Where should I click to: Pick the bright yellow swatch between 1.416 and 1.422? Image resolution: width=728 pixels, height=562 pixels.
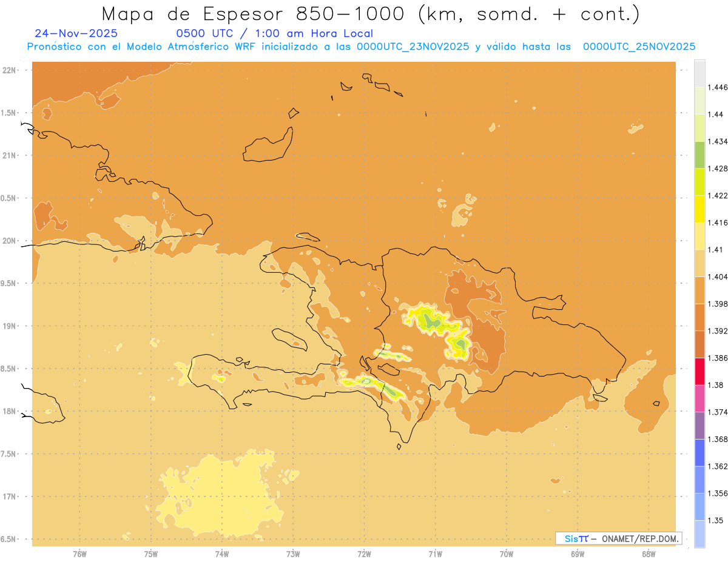699,209
